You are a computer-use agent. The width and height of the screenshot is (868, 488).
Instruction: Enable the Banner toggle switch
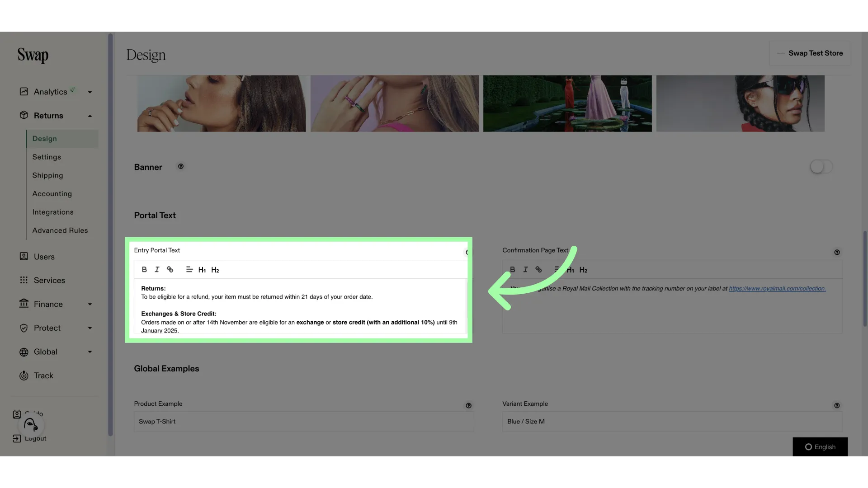pos(821,166)
